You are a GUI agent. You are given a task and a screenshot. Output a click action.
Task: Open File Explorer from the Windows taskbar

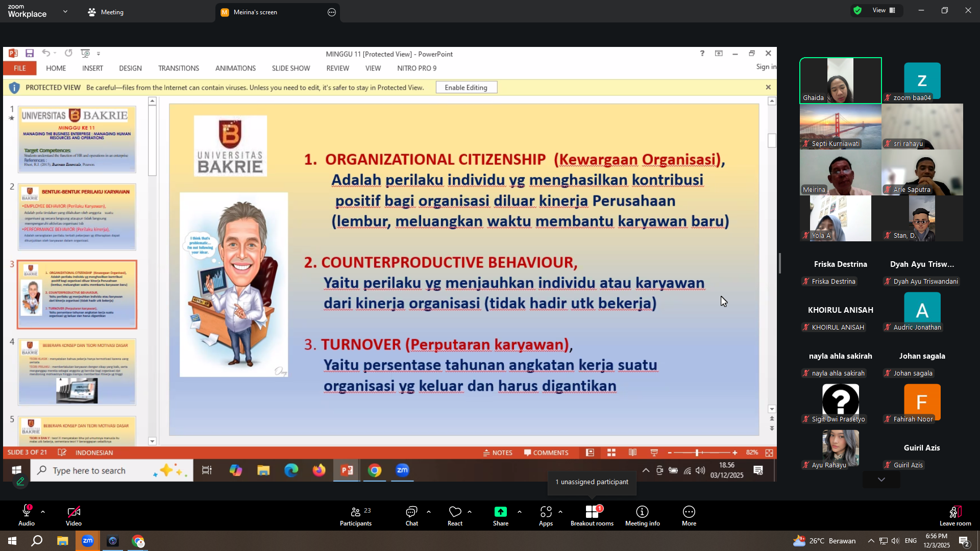click(x=62, y=541)
